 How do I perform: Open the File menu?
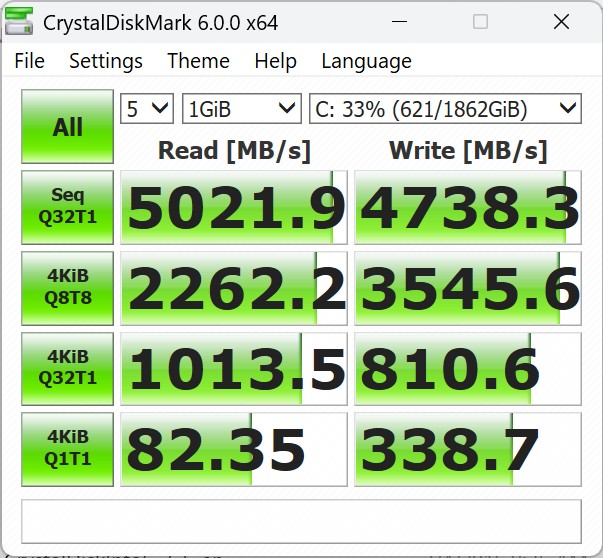29,61
